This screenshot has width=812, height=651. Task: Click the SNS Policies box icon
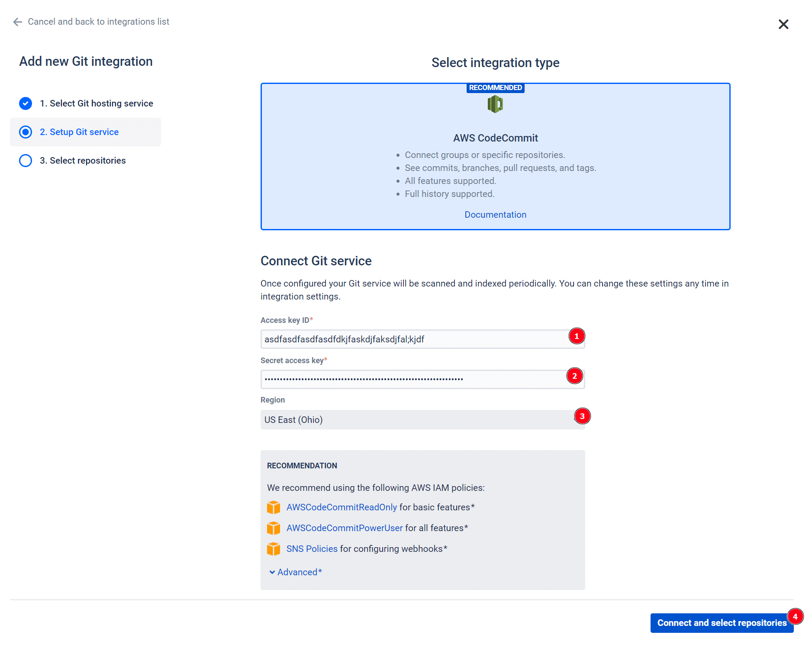click(x=274, y=549)
